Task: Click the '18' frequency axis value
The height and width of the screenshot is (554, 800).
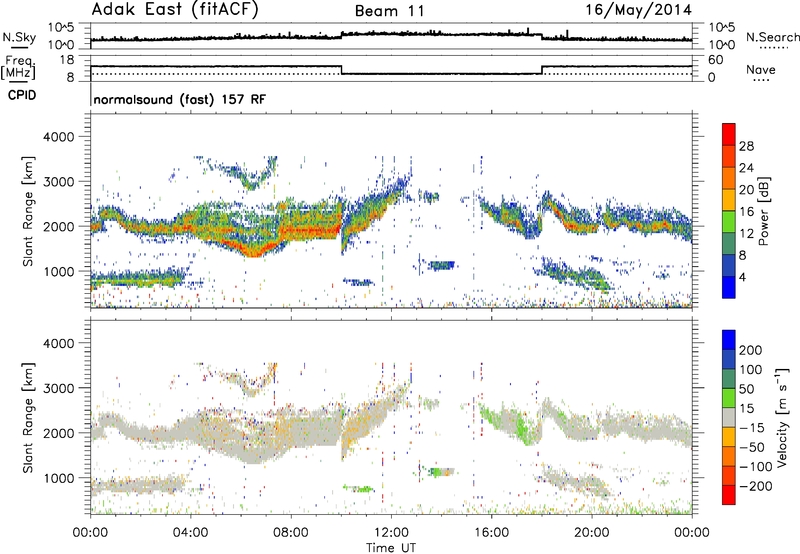Action: tap(67, 60)
